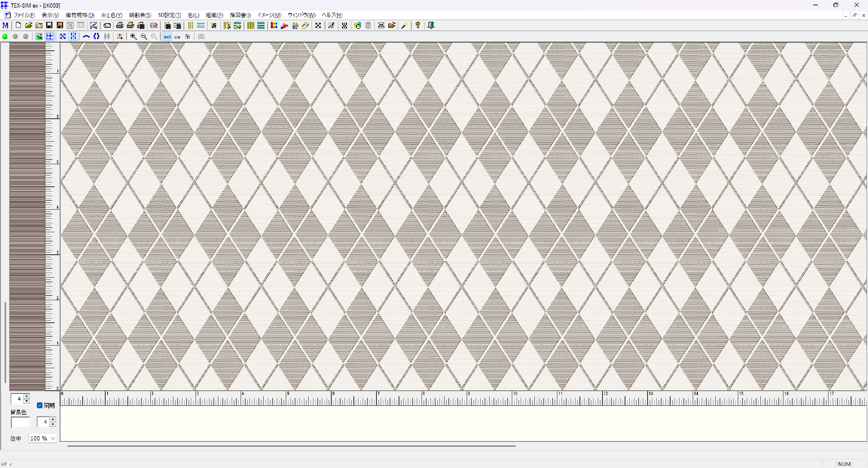Viewport: 868px width, 468px height.
Task: Decrease the lower spinner value beside background color
Action: 52,424
